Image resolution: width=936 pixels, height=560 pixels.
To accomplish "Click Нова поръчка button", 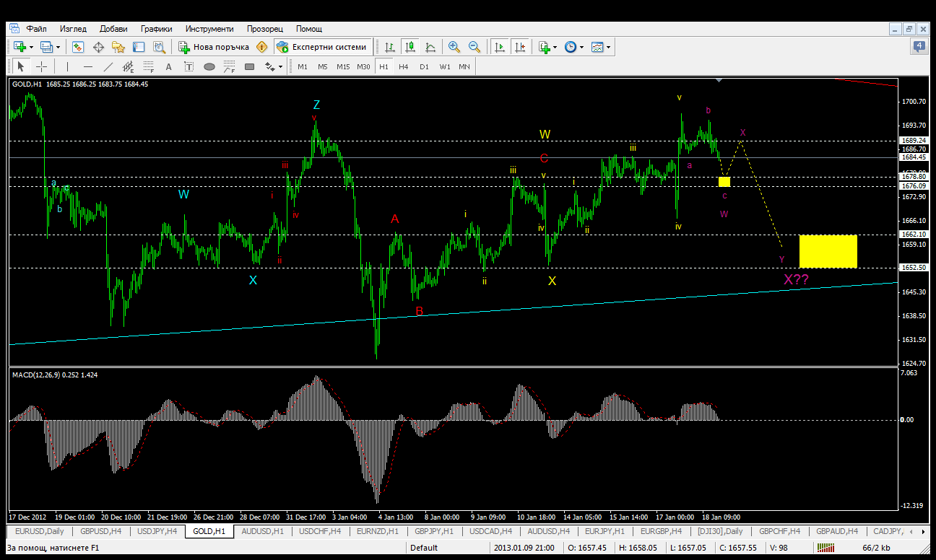I will point(214,47).
